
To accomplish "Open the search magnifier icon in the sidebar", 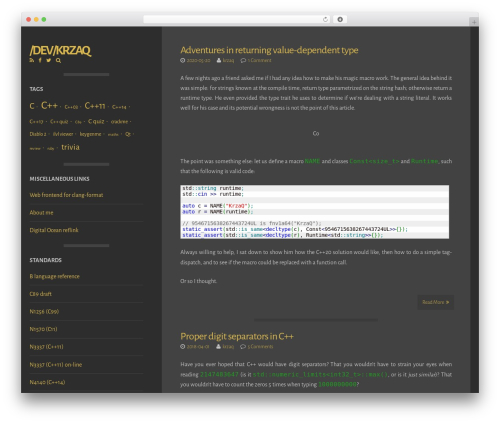I will click(x=58, y=60).
